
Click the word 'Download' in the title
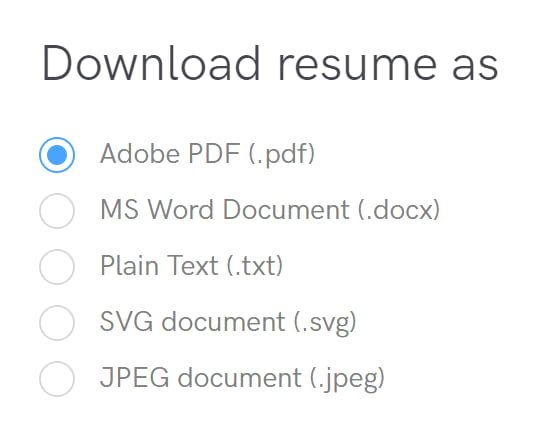click(151, 63)
